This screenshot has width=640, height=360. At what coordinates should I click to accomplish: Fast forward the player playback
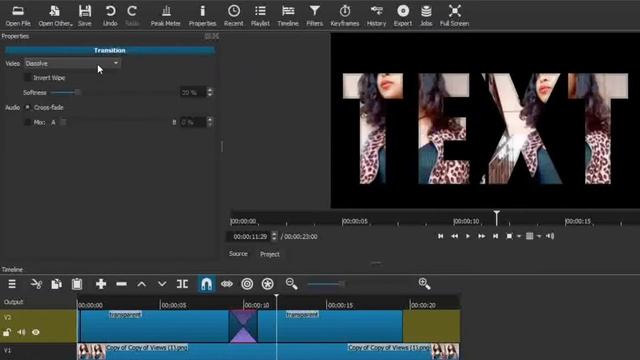click(x=482, y=236)
